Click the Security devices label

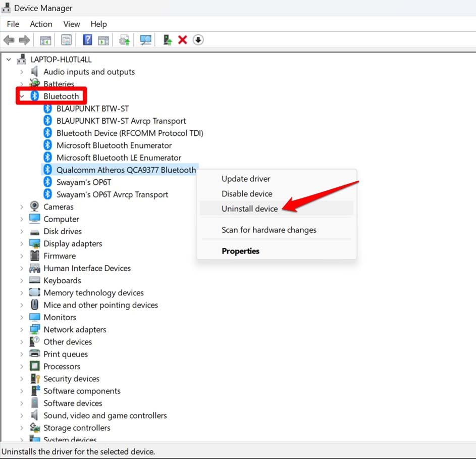[x=72, y=379]
